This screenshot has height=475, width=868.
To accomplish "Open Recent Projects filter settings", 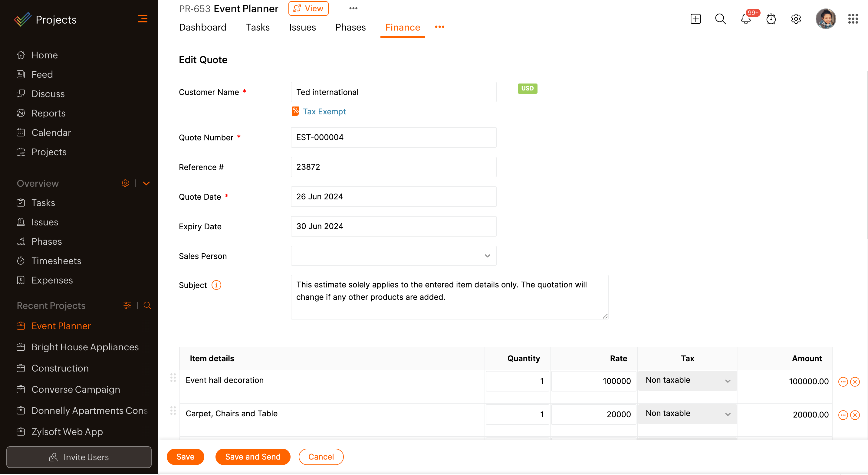I will [x=127, y=305].
